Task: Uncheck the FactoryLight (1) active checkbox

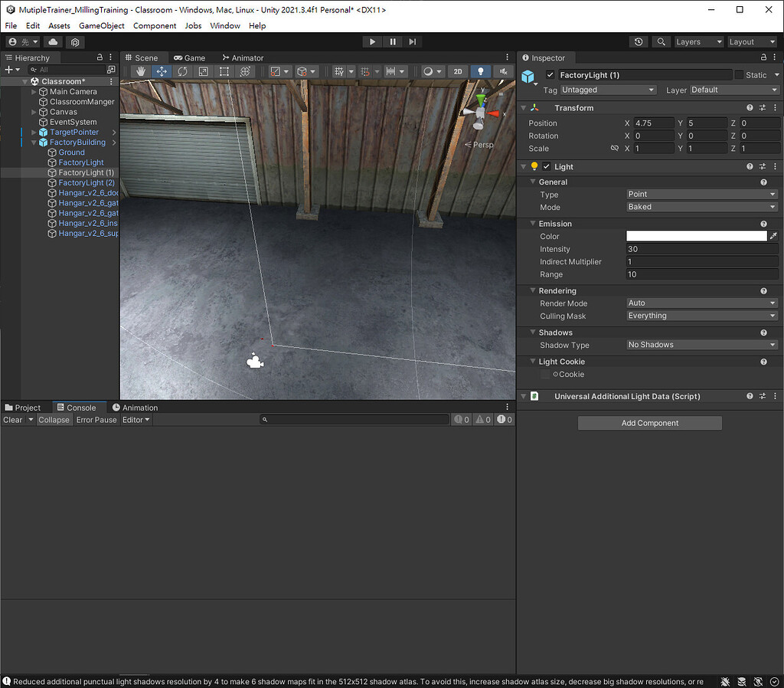Action: (x=550, y=75)
